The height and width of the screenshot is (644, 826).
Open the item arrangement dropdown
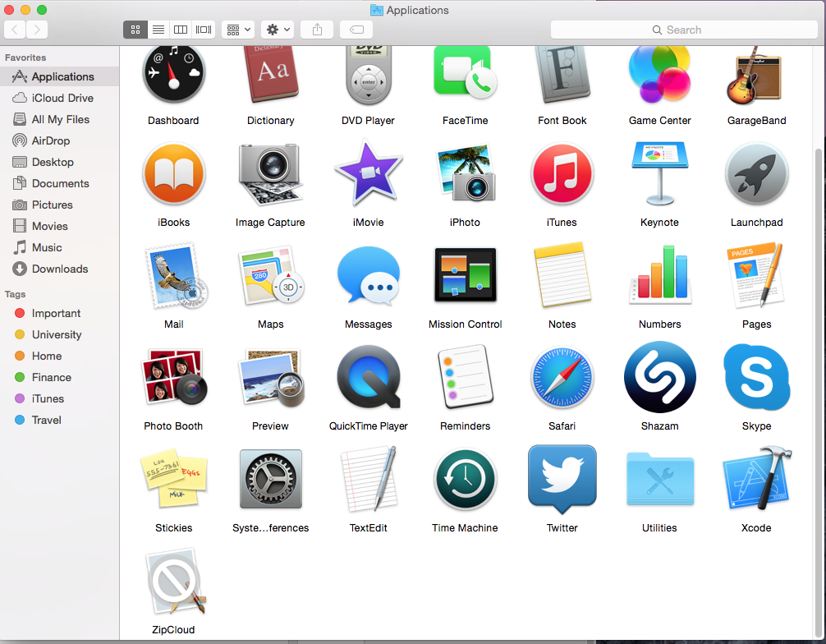pyautogui.click(x=239, y=30)
